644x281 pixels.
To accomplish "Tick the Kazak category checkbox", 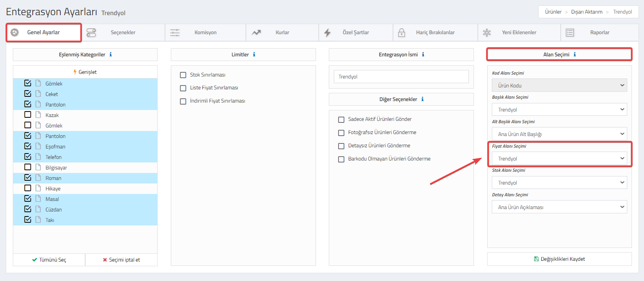I will tap(28, 115).
